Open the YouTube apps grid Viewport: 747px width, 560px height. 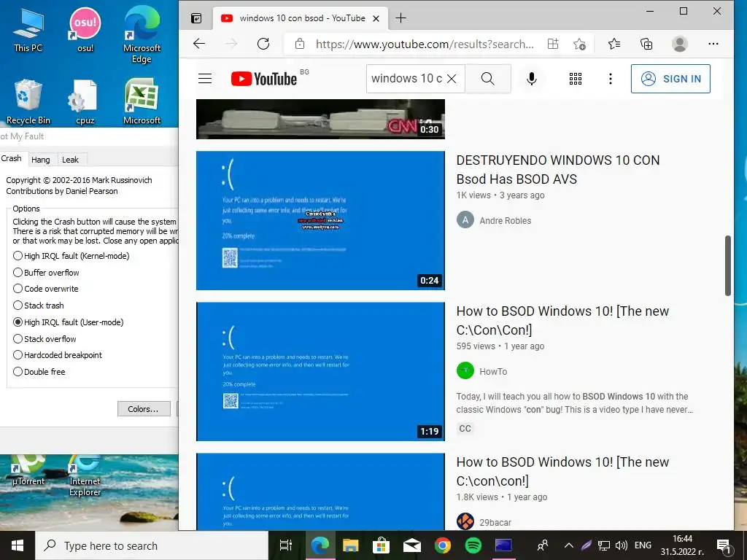(576, 79)
